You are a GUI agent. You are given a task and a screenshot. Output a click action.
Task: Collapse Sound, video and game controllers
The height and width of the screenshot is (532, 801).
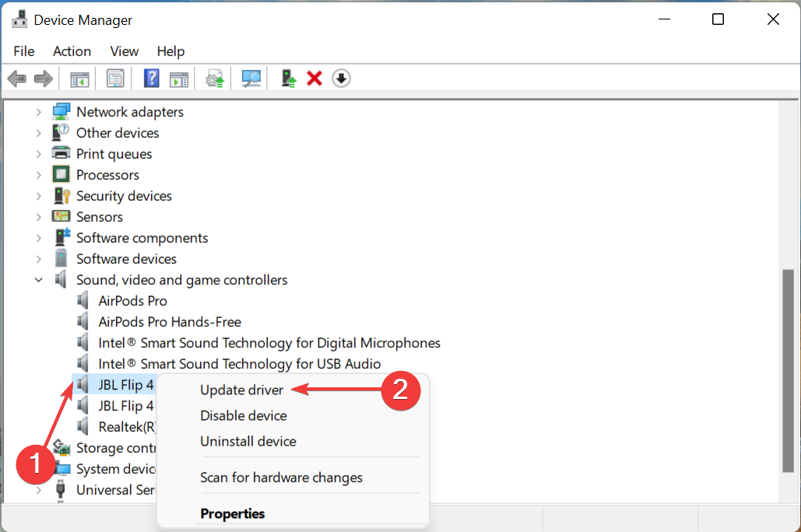(x=38, y=280)
